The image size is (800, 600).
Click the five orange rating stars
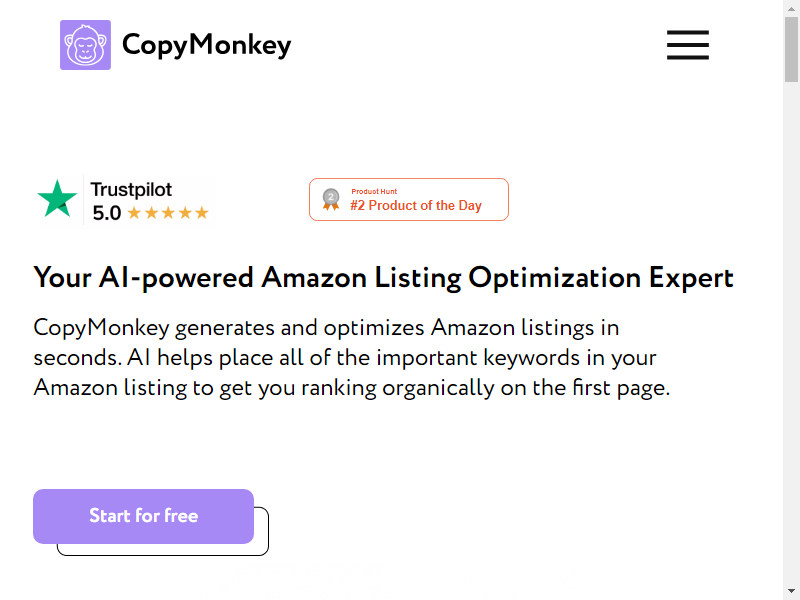click(168, 213)
